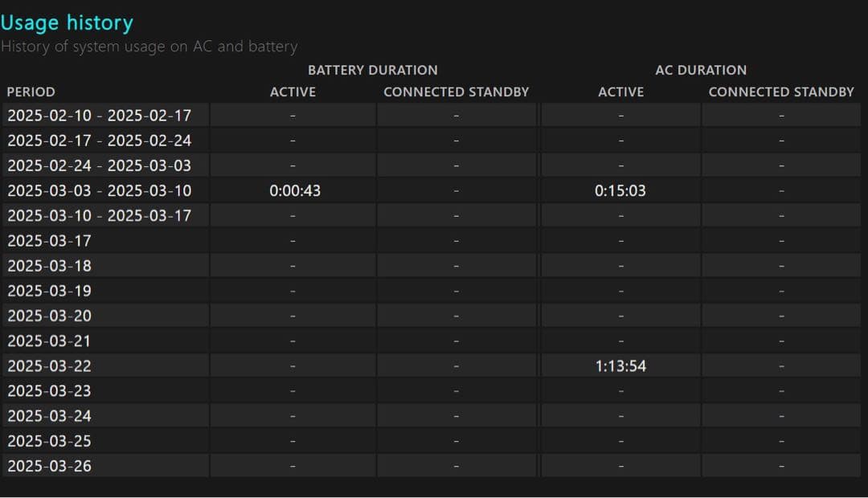Select the 2025-03-10 - 2025-03-17 period cell
Image resolution: width=868 pixels, height=498 pixels.
pos(100,215)
